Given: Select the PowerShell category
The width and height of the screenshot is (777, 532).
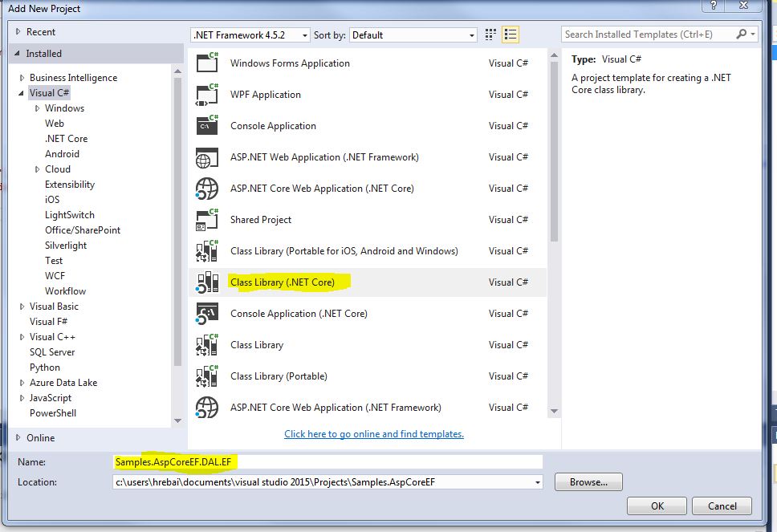Looking at the screenshot, I should [x=53, y=413].
